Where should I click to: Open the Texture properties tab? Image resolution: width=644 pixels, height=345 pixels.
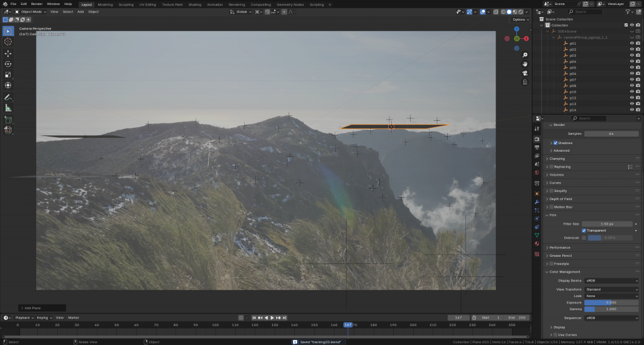[x=537, y=254]
